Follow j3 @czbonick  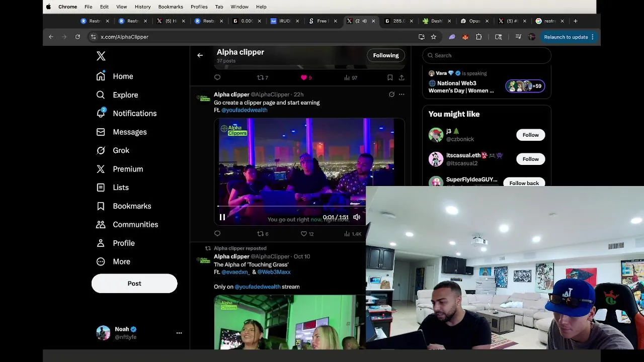pyautogui.click(x=530, y=135)
